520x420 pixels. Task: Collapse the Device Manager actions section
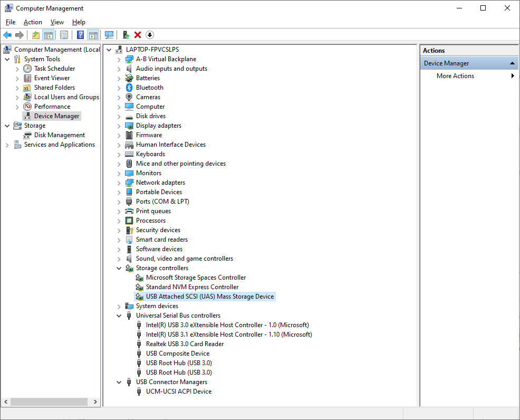512,62
